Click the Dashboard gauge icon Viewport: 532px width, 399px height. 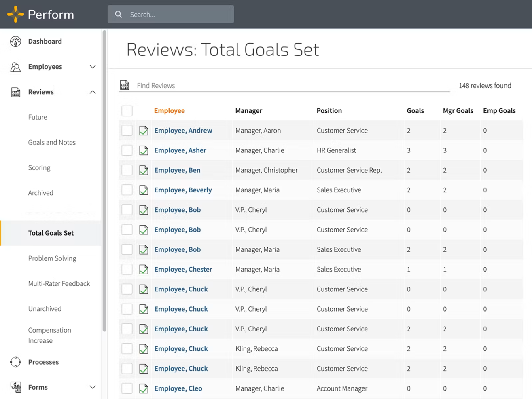click(x=15, y=41)
